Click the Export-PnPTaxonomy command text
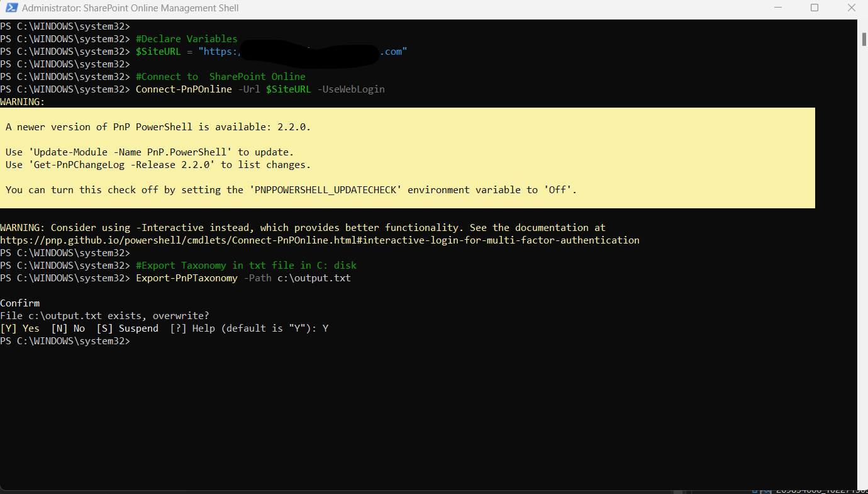Screen dimensions: 868x494 click(x=187, y=278)
